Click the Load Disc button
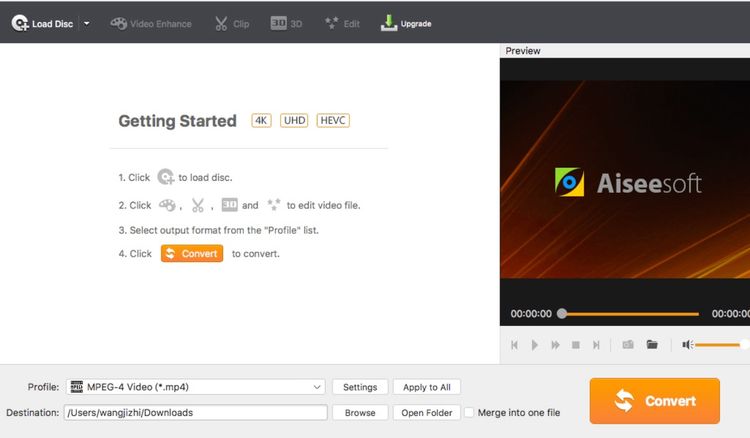750x438 pixels. coord(41,23)
